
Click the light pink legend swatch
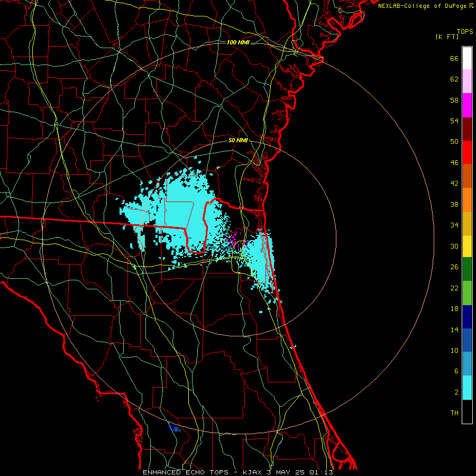[x=467, y=81]
